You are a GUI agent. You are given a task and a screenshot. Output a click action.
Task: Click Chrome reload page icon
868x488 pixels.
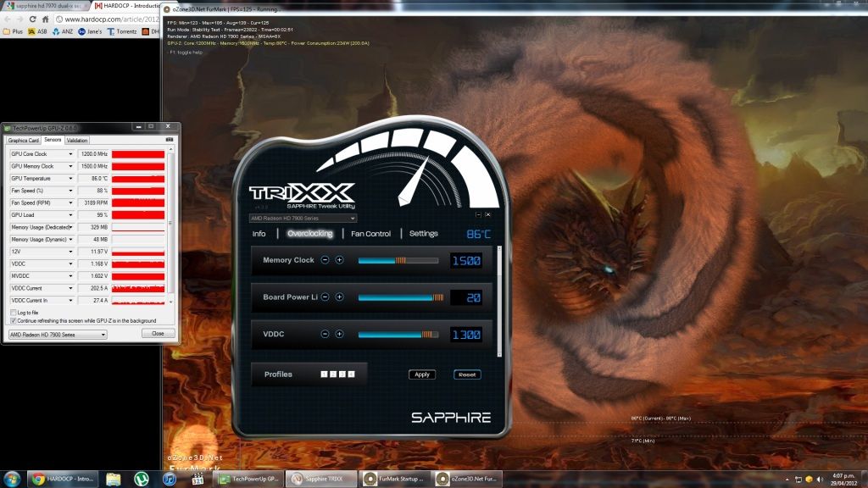pyautogui.click(x=33, y=19)
